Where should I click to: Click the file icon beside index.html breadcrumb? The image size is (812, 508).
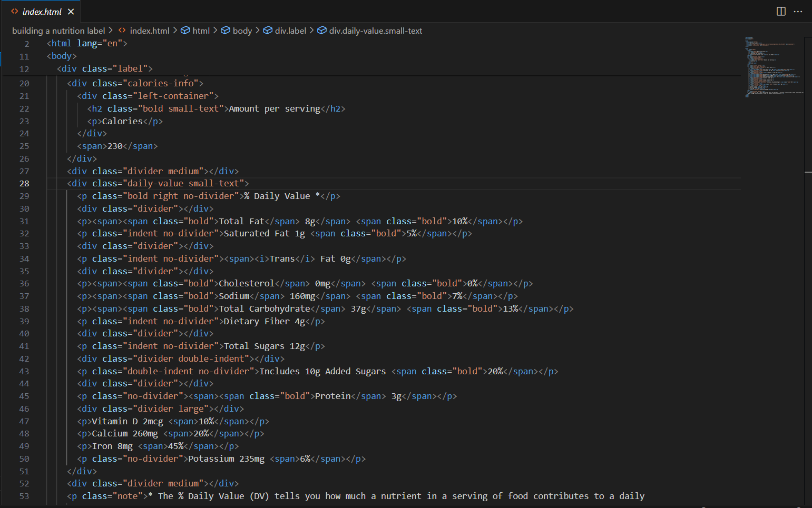coord(122,31)
